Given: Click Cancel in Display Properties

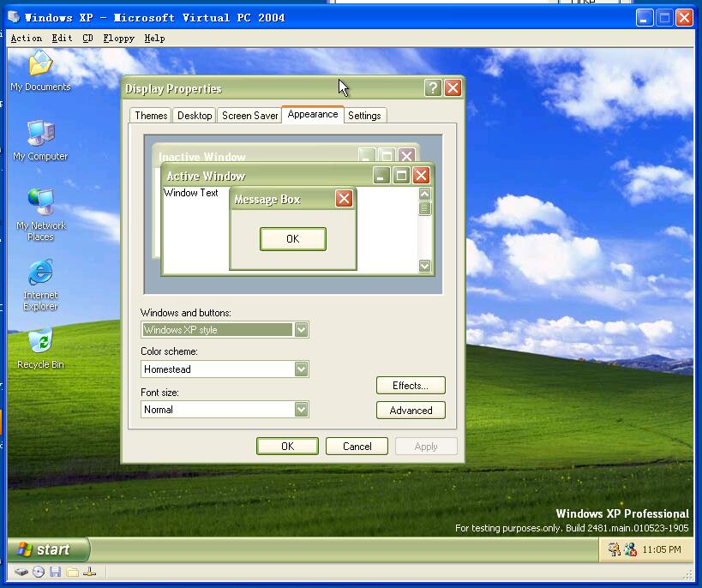Looking at the screenshot, I should [x=357, y=446].
